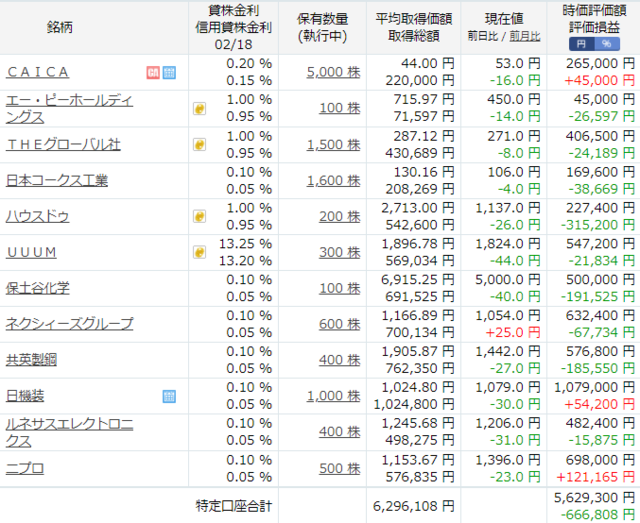Select 日機装's +54,200 円 profit value
Viewport: 640px width, 523px height.
click(x=599, y=404)
